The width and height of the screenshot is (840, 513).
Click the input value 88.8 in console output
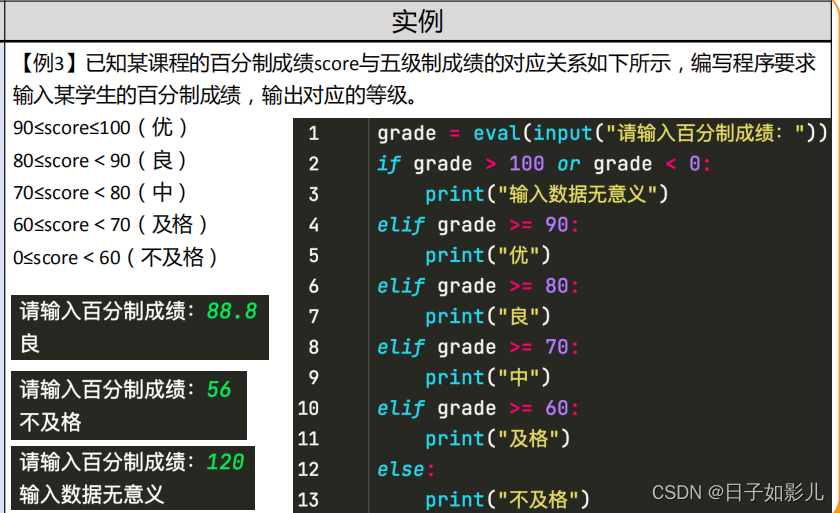point(232,311)
